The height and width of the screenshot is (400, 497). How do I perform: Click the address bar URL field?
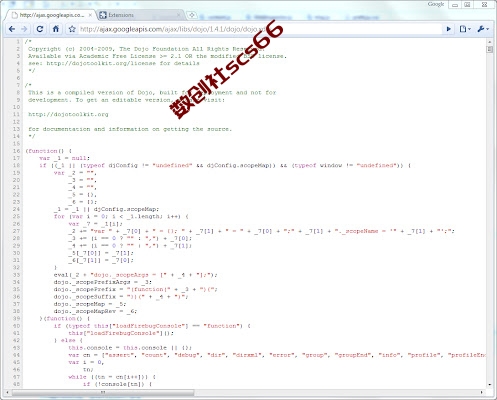(x=260, y=29)
